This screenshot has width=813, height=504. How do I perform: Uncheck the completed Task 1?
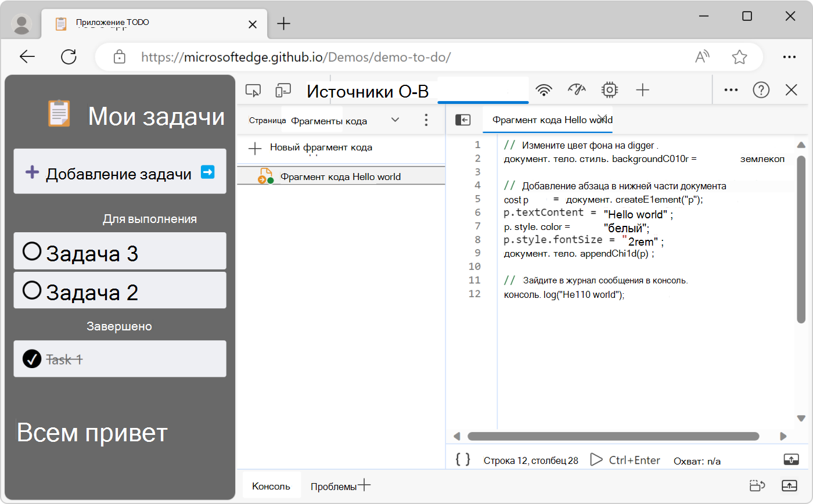[32, 359]
